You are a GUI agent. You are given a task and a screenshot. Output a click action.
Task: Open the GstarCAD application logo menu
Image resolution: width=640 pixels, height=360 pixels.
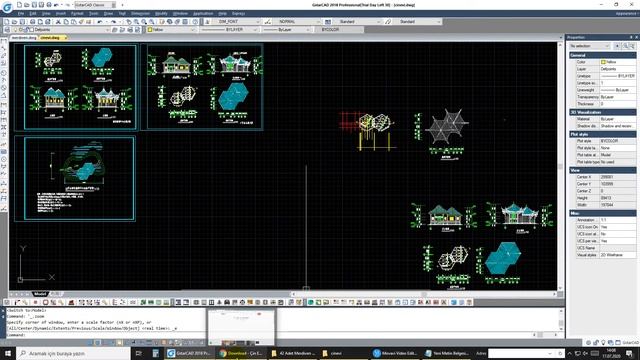(7, 7)
